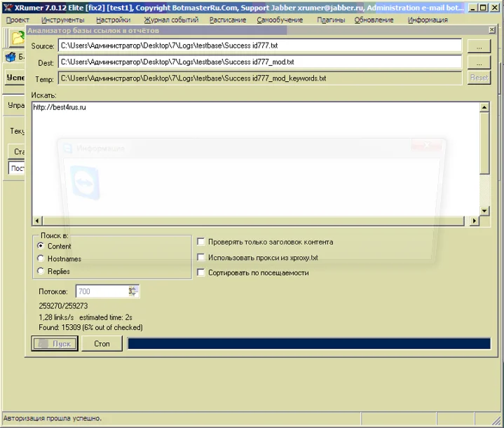
Task: Enable Проверять только заголовок контента checkbox
Action: point(201,242)
